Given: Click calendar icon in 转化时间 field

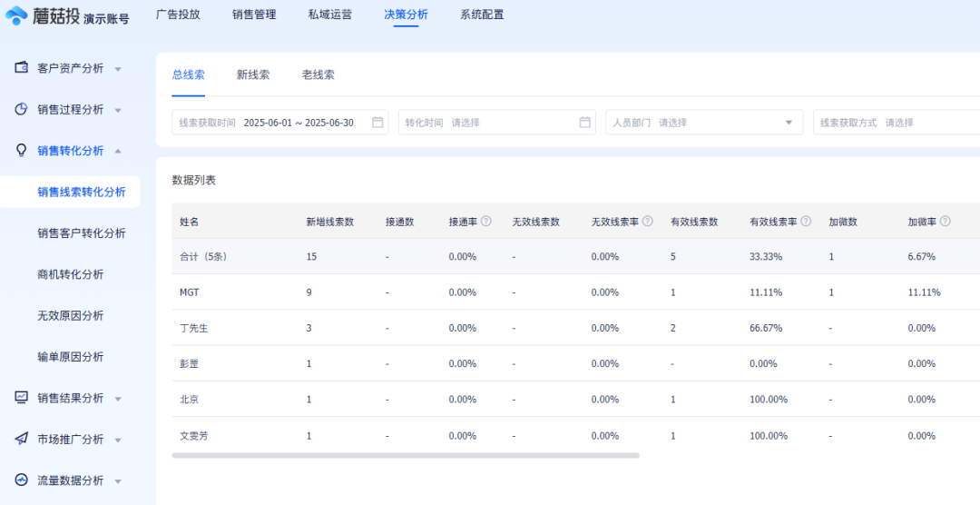Looking at the screenshot, I should click(585, 123).
